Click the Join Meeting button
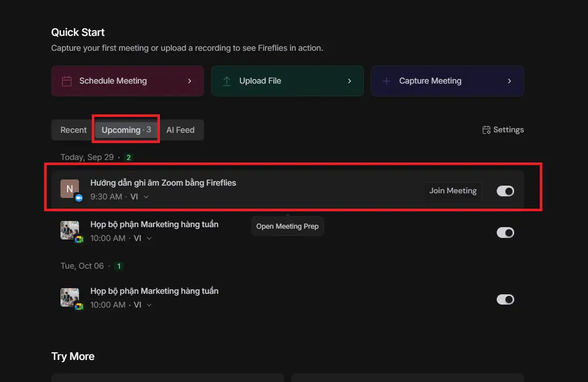 [453, 191]
